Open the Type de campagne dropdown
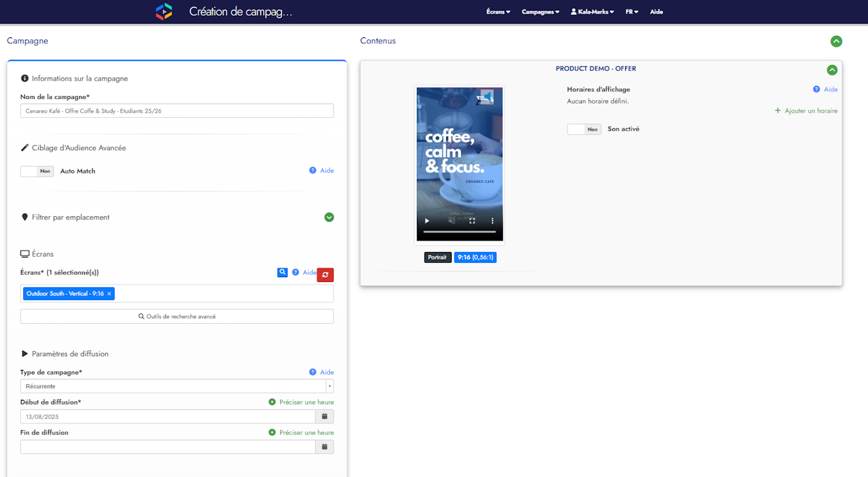 [176, 386]
